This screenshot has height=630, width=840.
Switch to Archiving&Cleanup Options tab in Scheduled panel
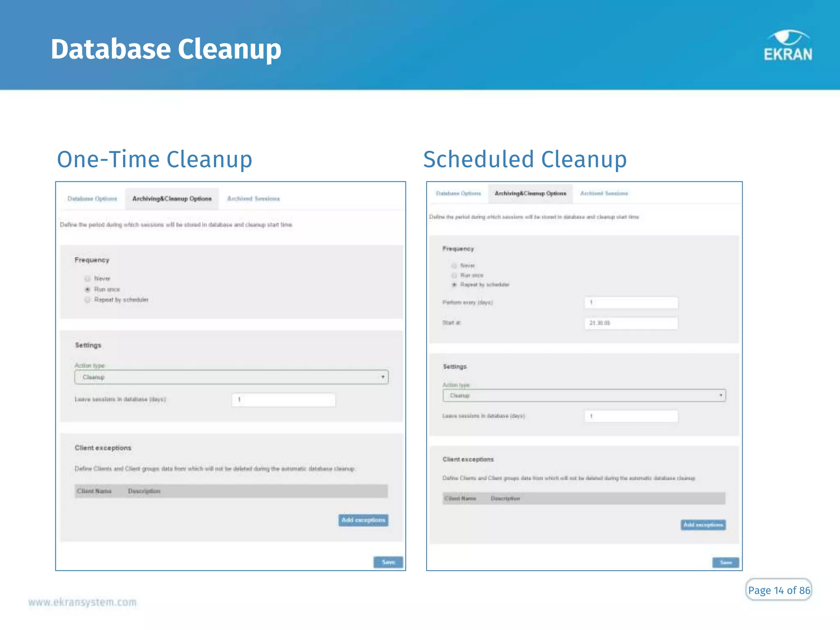(x=530, y=193)
